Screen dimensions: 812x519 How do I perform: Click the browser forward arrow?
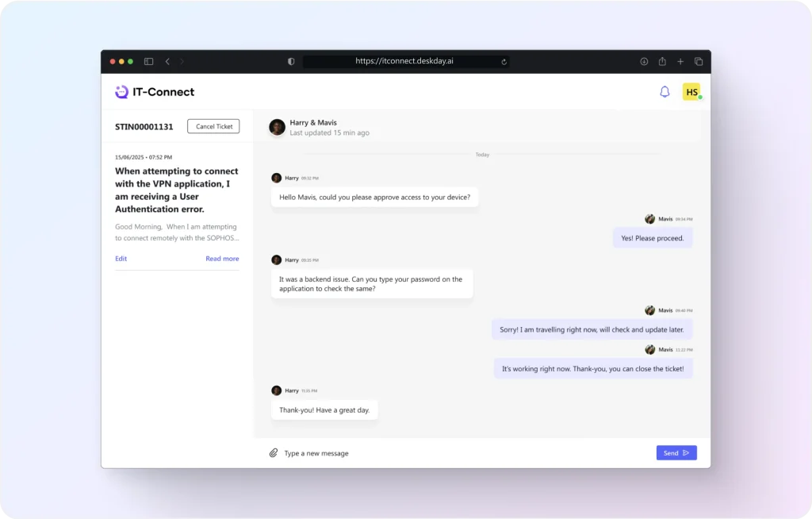(x=182, y=62)
